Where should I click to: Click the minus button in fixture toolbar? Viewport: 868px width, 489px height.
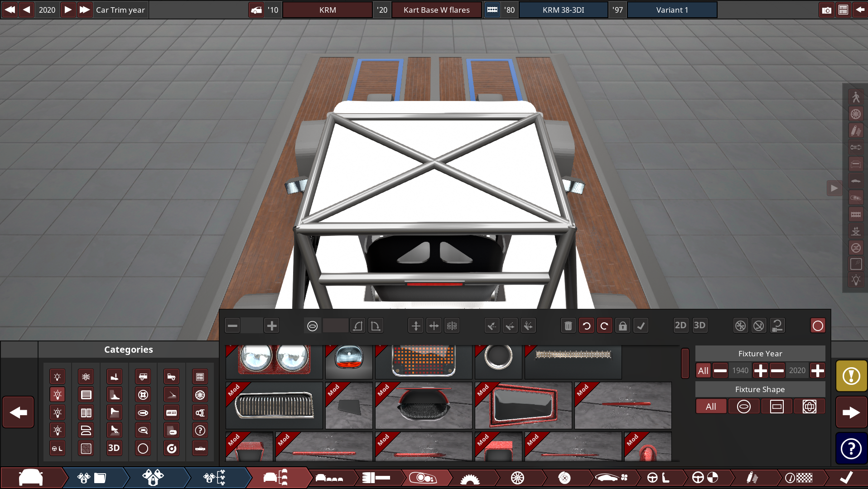click(232, 326)
